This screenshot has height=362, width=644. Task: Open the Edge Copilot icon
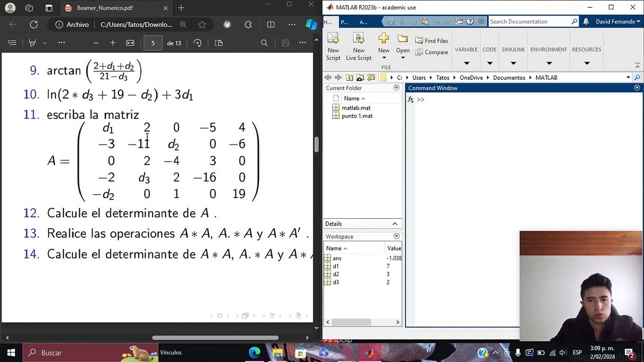click(x=311, y=24)
